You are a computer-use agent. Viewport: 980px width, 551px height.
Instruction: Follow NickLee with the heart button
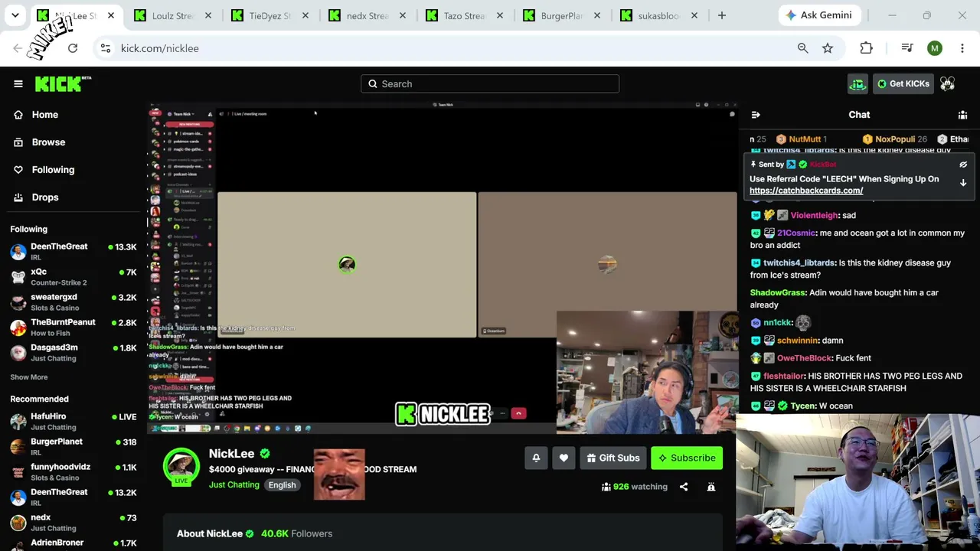coord(563,458)
